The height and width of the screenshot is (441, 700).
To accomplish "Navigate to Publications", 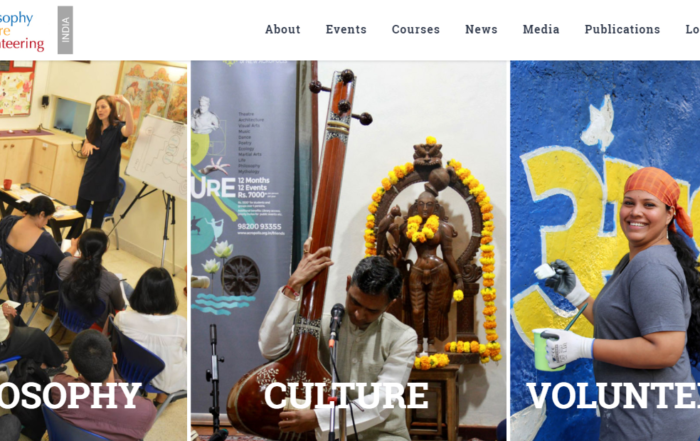I will tap(622, 29).
